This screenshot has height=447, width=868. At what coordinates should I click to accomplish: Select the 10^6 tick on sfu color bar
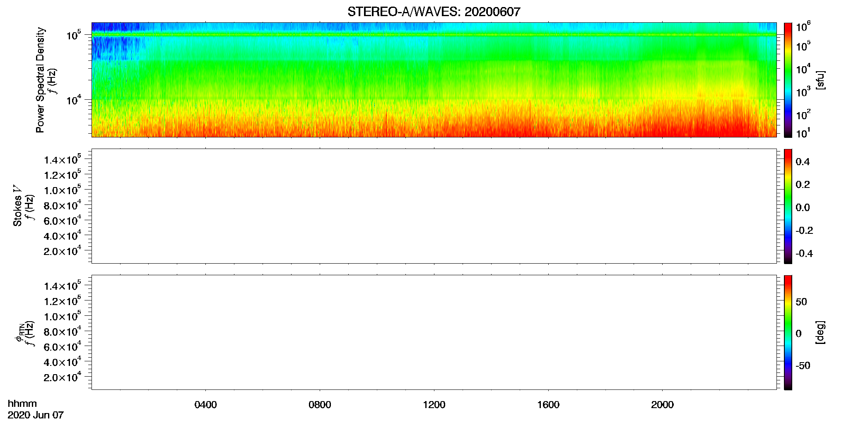click(803, 26)
